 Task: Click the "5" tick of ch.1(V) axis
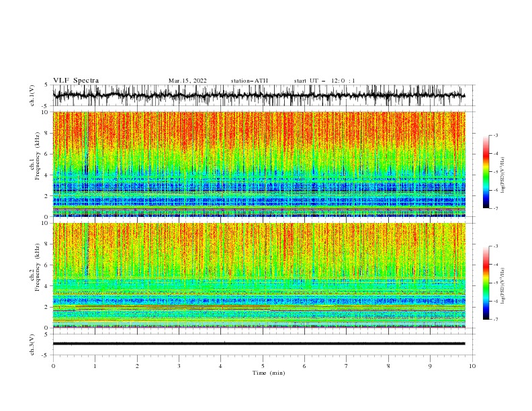46,85
